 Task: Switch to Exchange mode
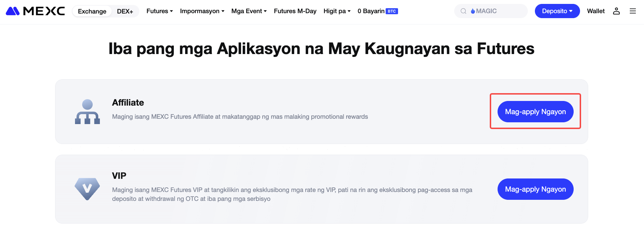[x=92, y=11]
